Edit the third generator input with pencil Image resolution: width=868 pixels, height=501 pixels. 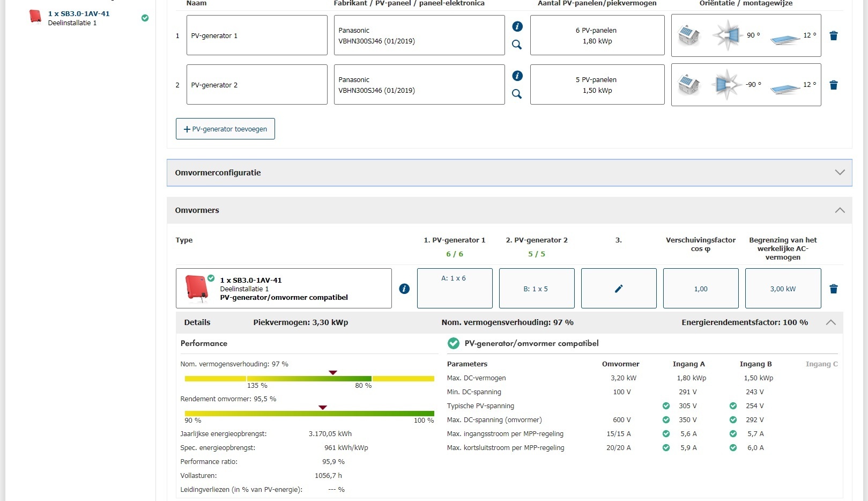[x=619, y=289]
